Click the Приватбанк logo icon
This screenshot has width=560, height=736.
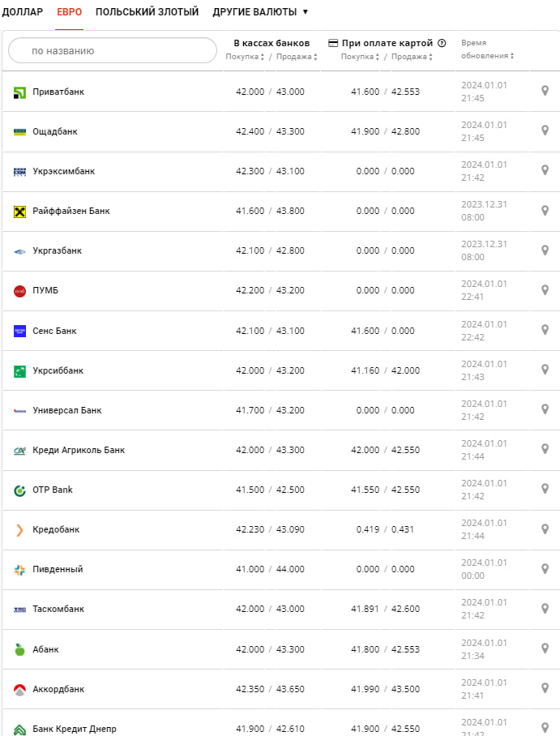point(20,92)
